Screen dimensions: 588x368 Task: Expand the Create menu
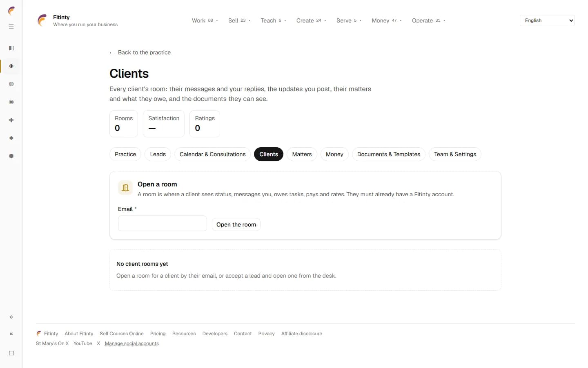[311, 20]
